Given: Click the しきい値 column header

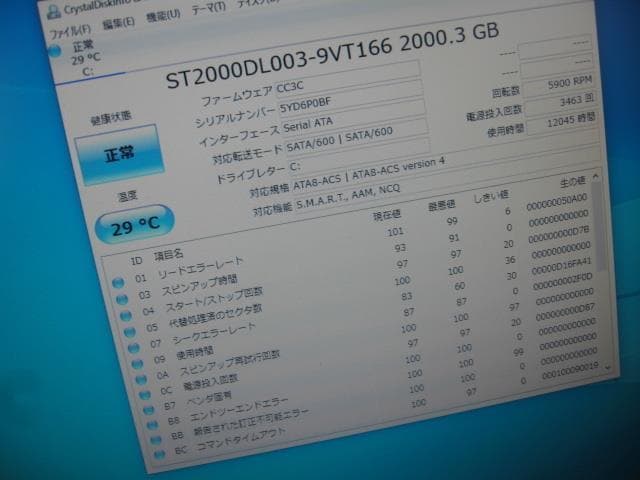Looking at the screenshot, I should pyautogui.click(x=491, y=197).
